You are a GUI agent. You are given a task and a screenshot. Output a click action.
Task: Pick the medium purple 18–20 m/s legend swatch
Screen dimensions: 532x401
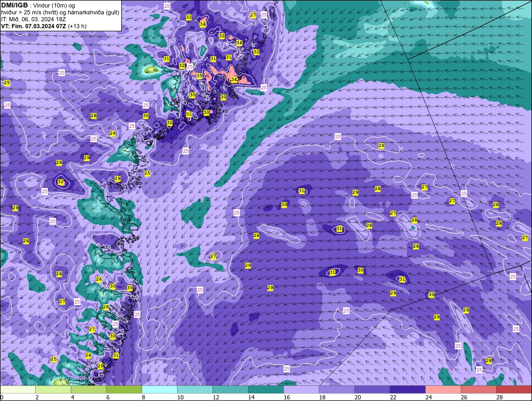point(337,389)
